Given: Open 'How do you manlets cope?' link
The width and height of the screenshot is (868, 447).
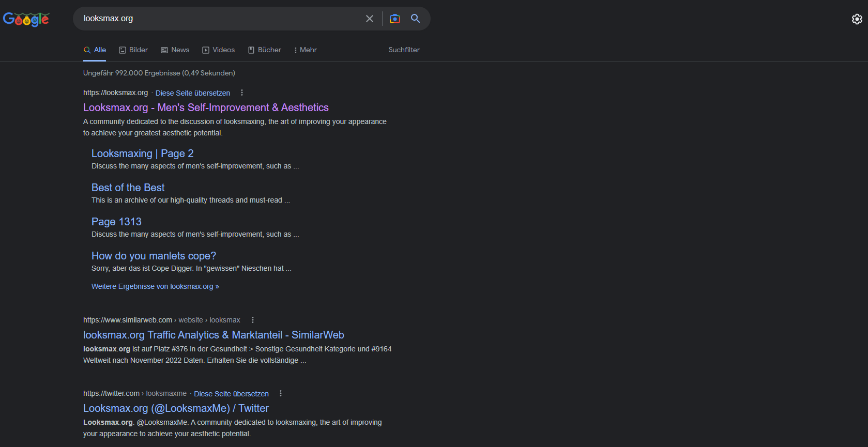Looking at the screenshot, I should coord(154,256).
